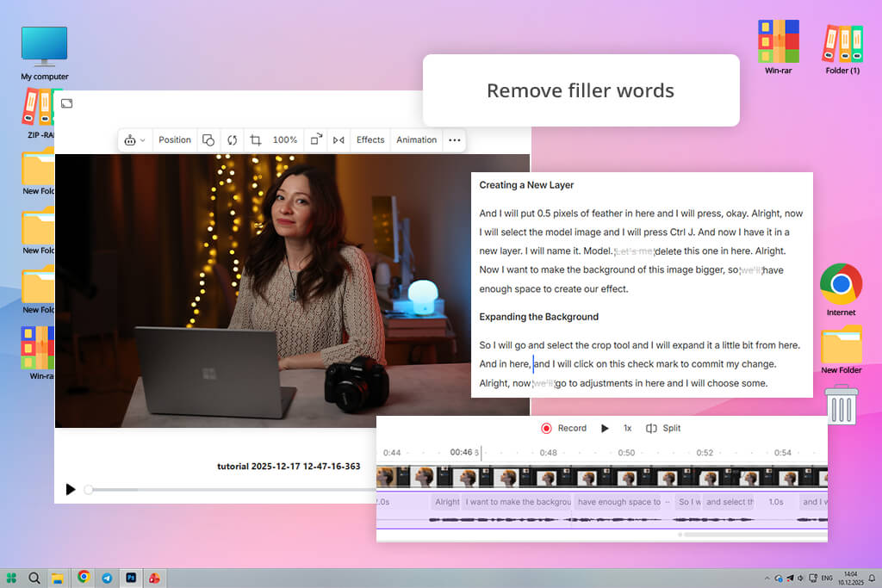Click the 'Expanding the Background' heading
The width and height of the screenshot is (882, 588).
[x=539, y=317]
